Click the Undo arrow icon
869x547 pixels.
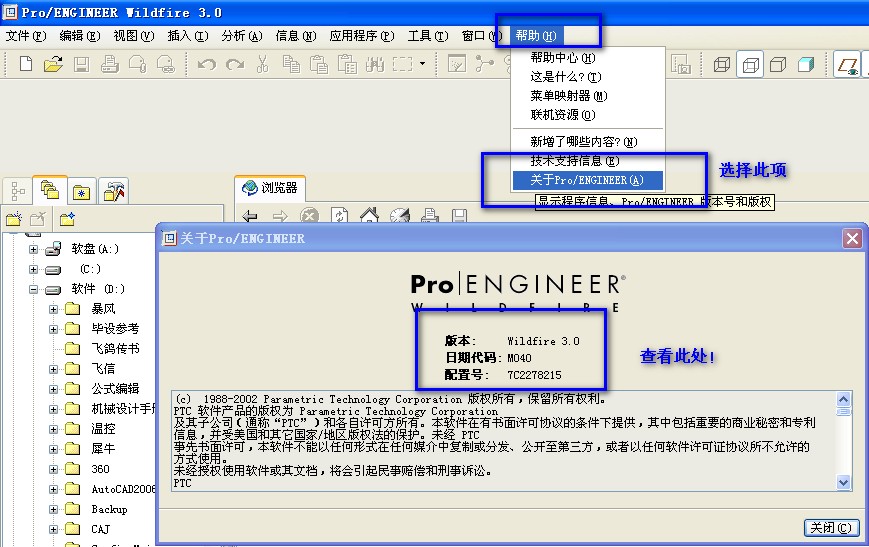pyautogui.click(x=207, y=65)
